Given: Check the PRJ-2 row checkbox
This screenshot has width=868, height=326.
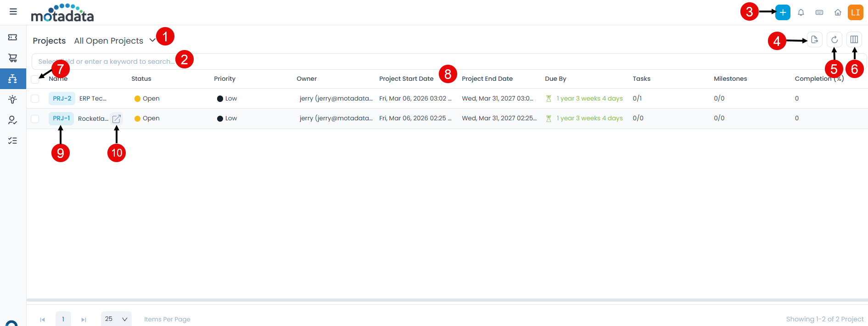Looking at the screenshot, I should tap(35, 99).
